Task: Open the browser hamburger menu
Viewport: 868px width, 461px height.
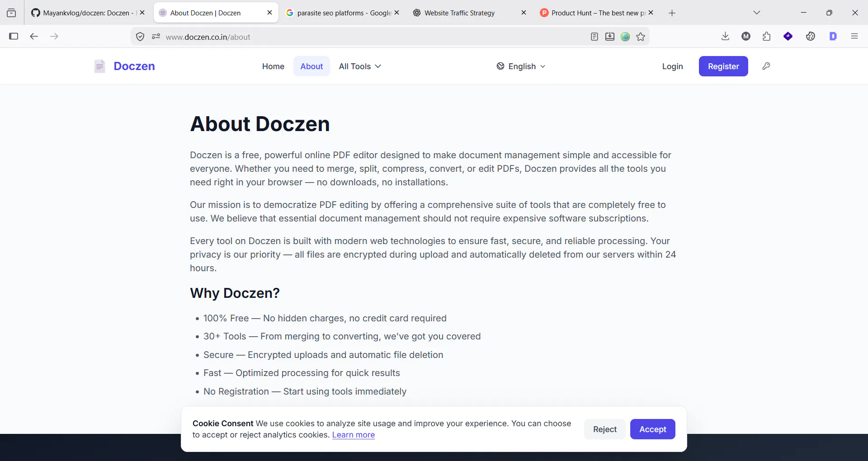Action: (x=854, y=36)
